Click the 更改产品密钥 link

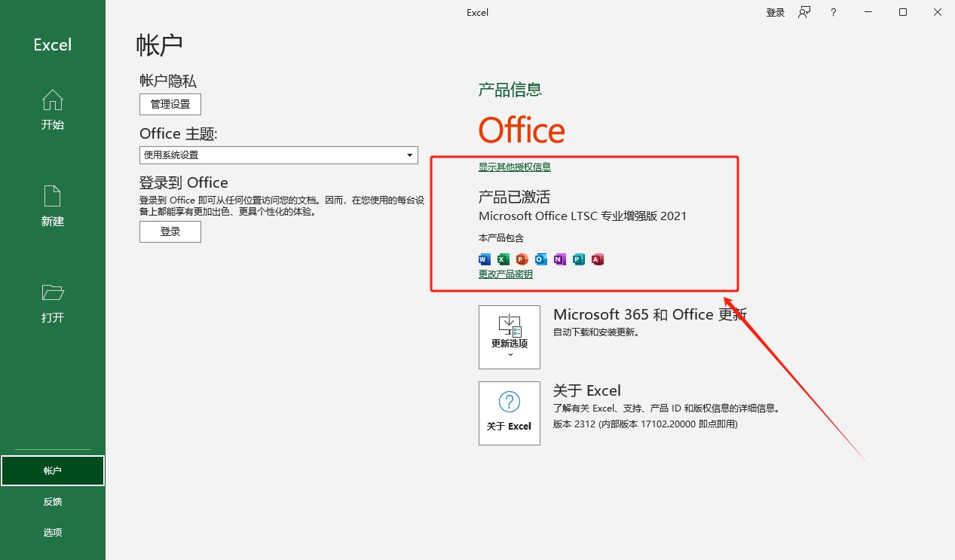[x=506, y=274]
